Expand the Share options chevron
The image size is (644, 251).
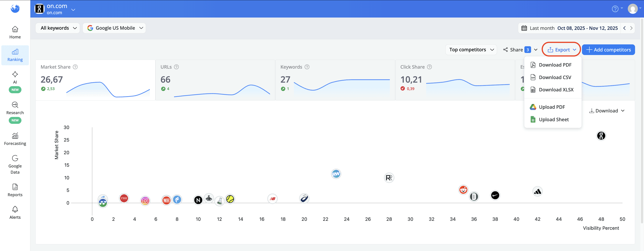pyautogui.click(x=536, y=50)
